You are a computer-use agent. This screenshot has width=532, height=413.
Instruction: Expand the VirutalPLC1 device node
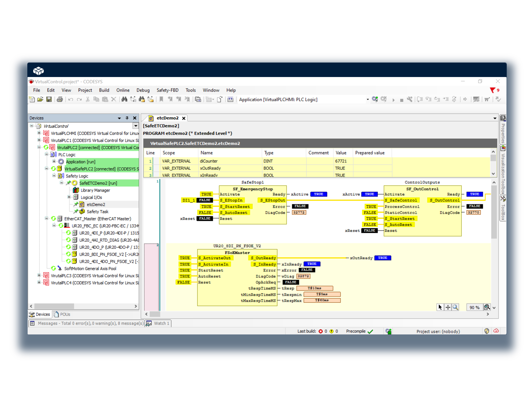pos(39,140)
